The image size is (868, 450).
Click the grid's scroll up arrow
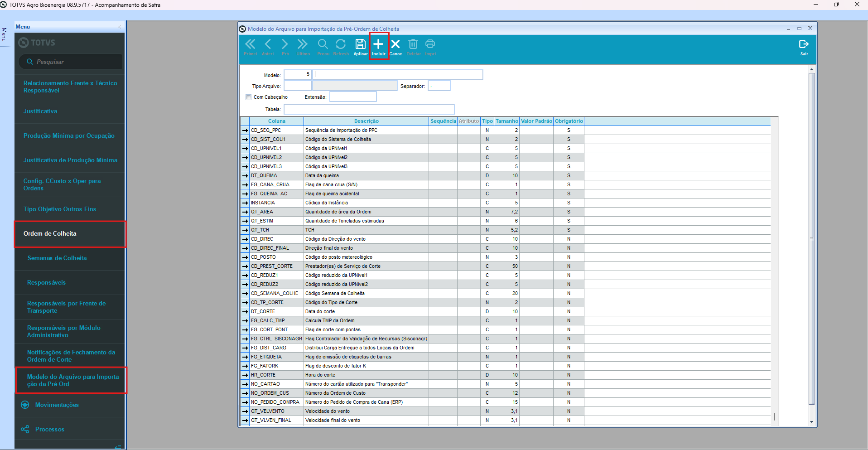[811, 70]
